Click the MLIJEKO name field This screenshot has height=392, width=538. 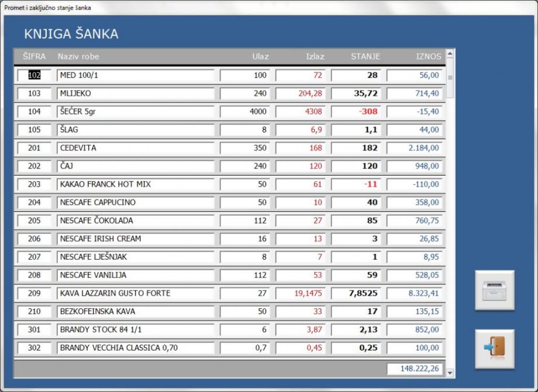pos(136,94)
